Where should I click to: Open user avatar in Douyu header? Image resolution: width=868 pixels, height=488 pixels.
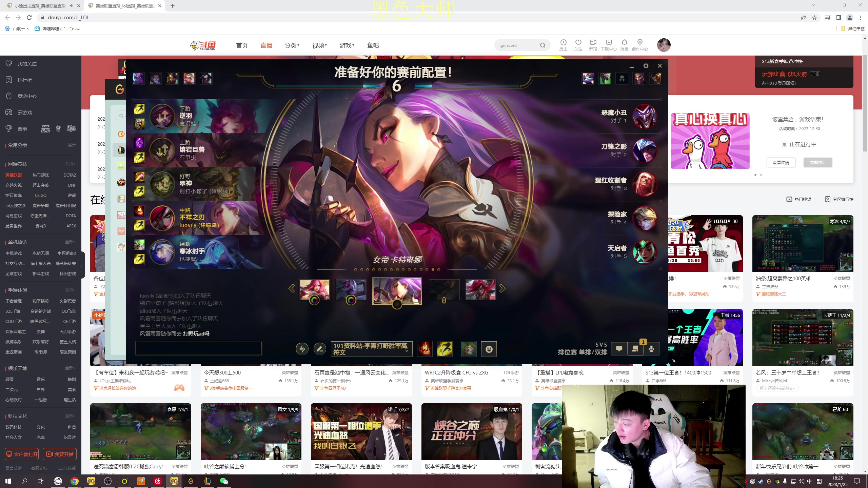tap(664, 45)
